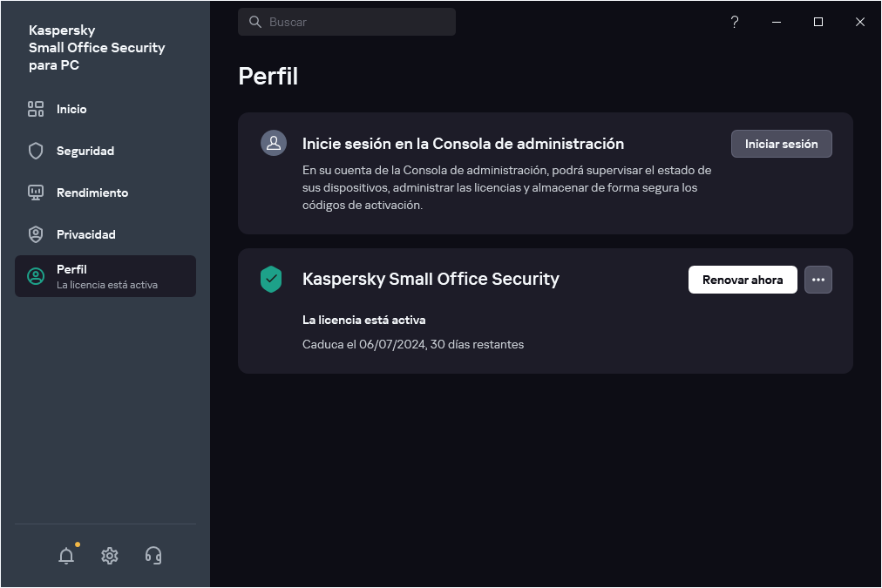This screenshot has height=588, width=882.
Task: Click the admin console account avatar icon
Action: tap(274, 142)
